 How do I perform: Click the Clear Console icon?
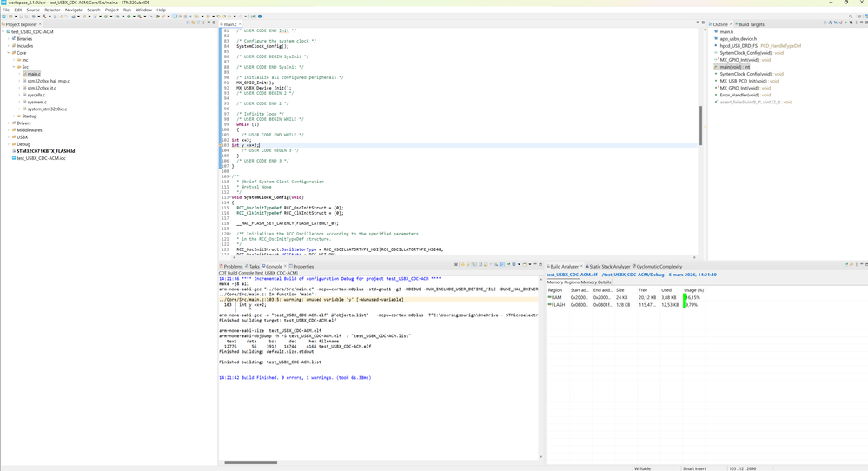(480, 264)
